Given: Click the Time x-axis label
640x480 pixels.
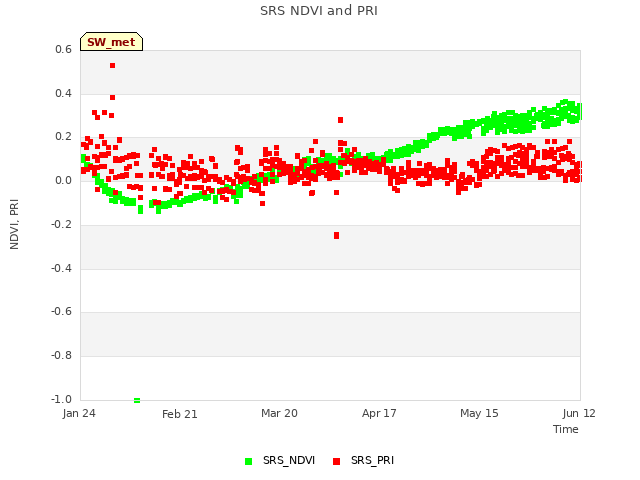Looking at the screenshot, I should coord(566,429).
